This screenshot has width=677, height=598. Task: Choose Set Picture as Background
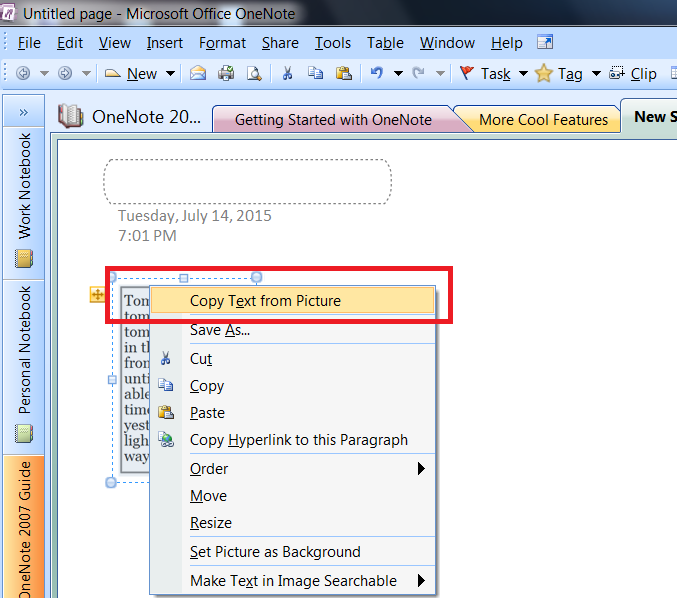pyautogui.click(x=292, y=552)
